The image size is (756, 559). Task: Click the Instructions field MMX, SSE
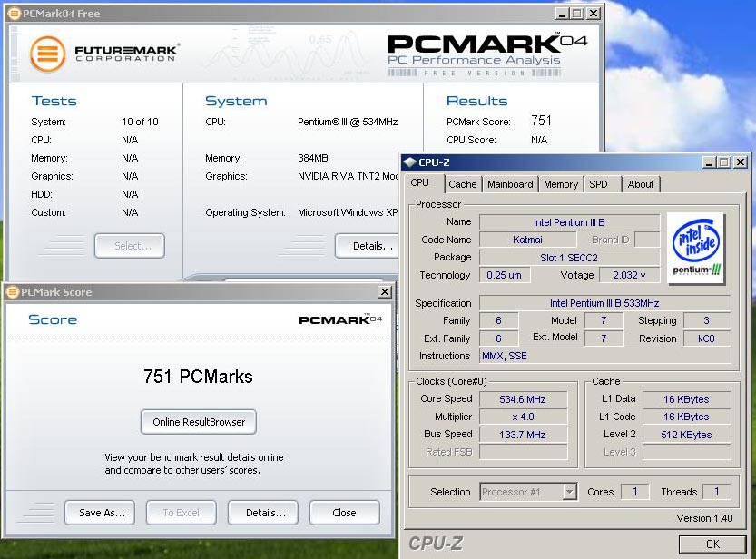(x=604, y=356)
